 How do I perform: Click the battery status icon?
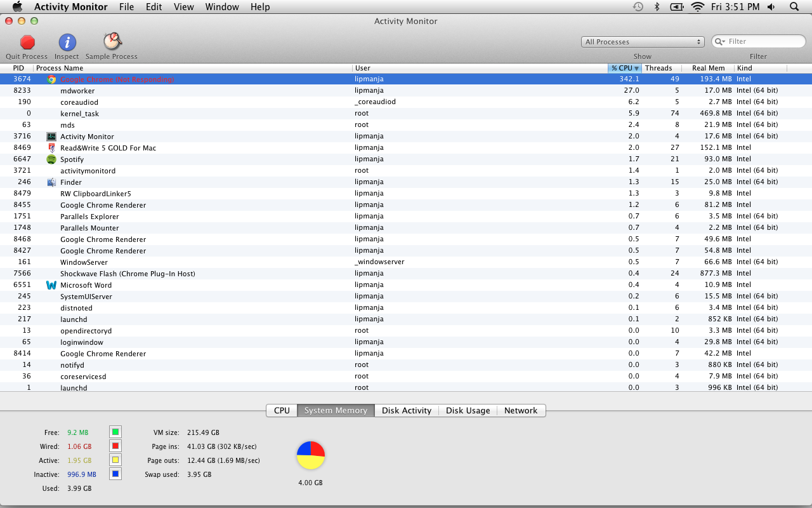point(677,6)
